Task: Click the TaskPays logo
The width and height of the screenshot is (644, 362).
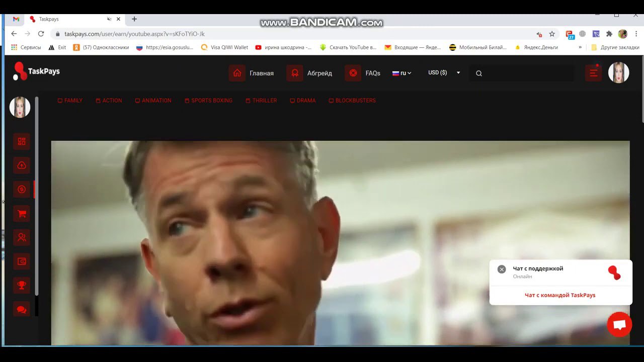Action: point(36,71)
